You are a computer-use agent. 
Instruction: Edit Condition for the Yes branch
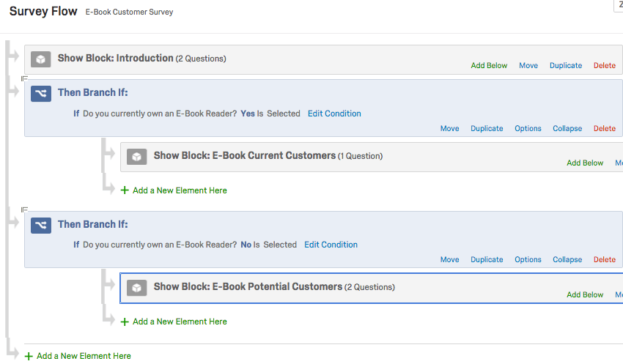click(x=334, y=114)
